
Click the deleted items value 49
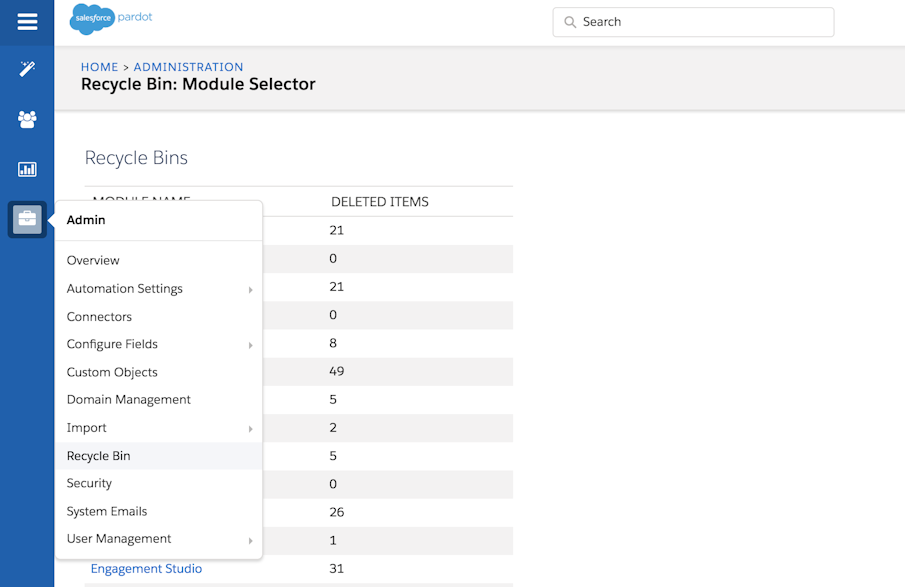point(336,371)
